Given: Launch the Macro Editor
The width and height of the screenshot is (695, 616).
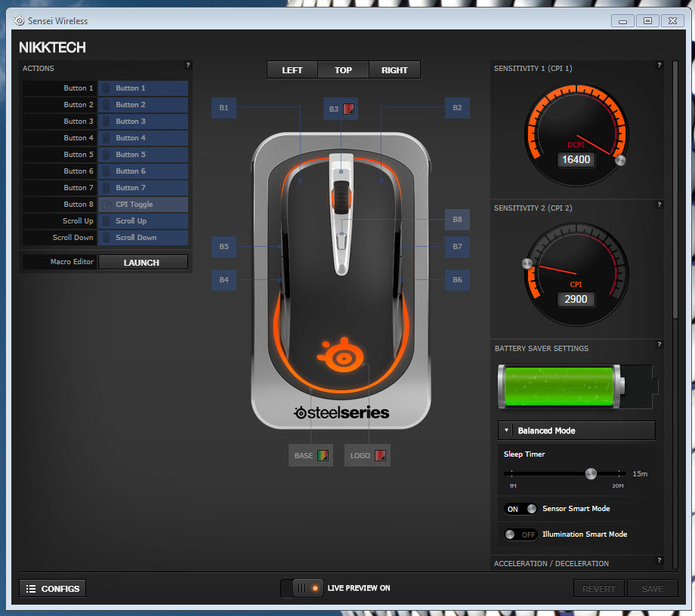Looking at the screenshot, I should 143,262.
